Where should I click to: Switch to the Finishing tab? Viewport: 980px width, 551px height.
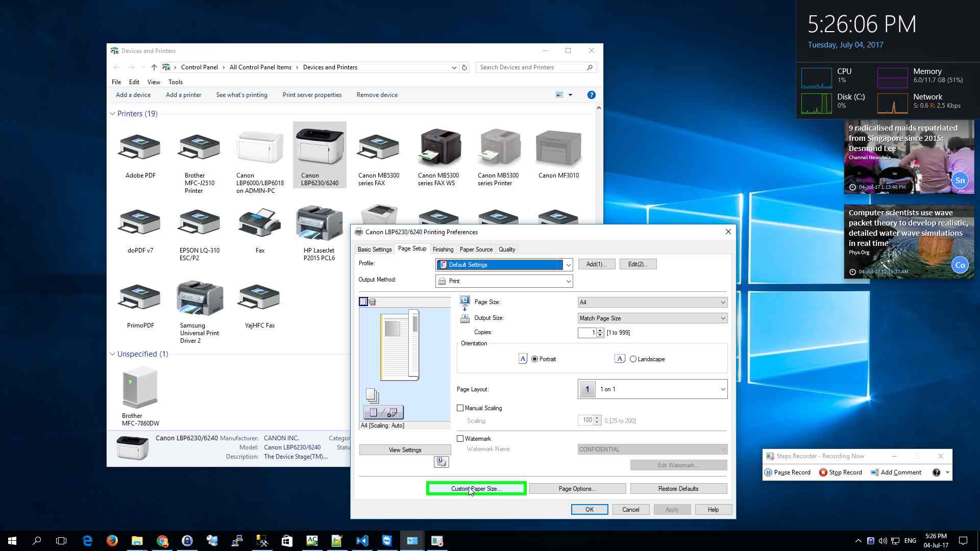(x=443, y=249)
